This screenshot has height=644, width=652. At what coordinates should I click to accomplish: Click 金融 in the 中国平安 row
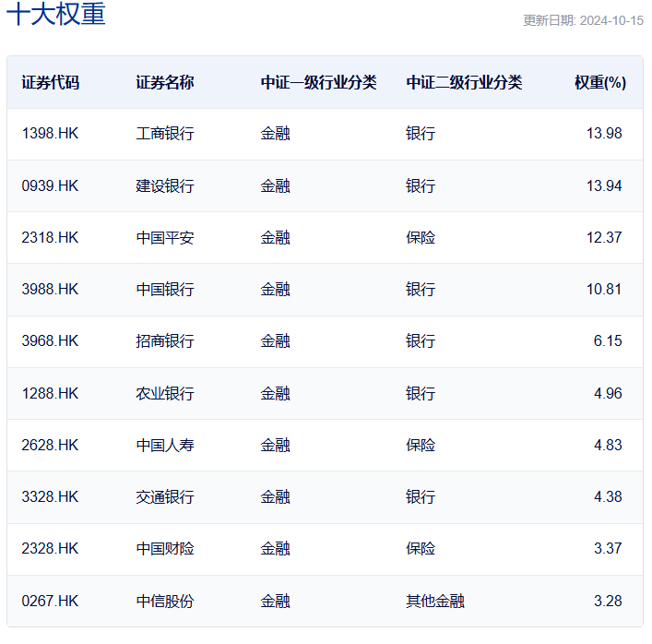275,237
